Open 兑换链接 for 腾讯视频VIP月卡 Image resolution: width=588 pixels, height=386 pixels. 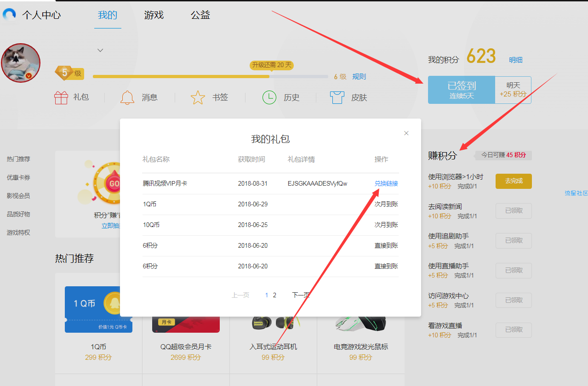386,183
